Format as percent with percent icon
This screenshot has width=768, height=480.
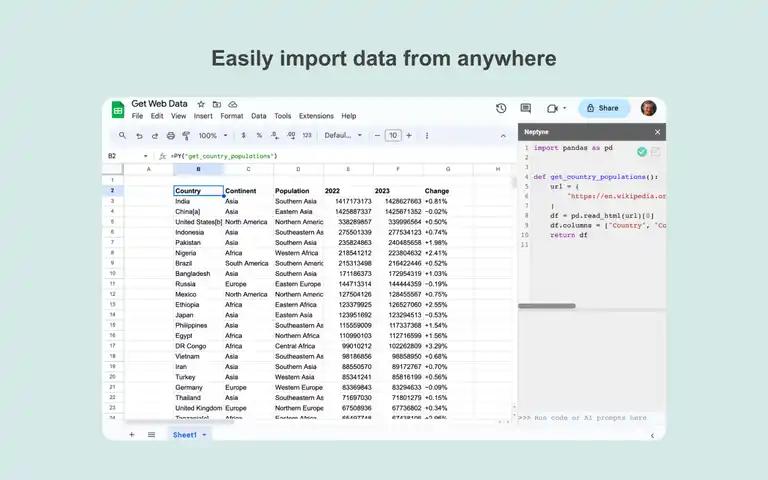tap(259, 135)
